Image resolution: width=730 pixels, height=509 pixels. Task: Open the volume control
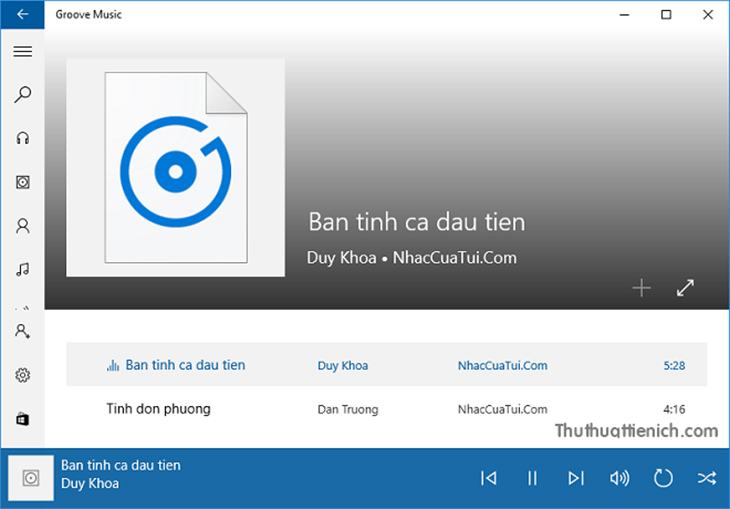coord(619,478)
